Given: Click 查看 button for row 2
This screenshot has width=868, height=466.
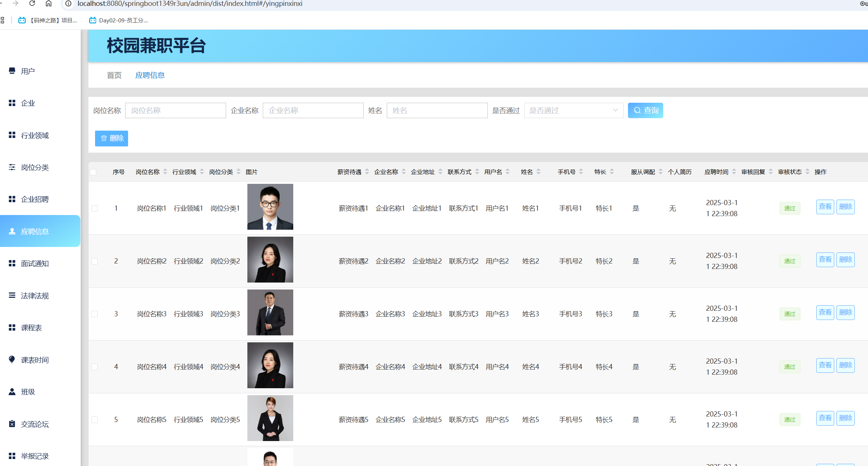Looking at the screenshot, I should [x=825, y=260].
